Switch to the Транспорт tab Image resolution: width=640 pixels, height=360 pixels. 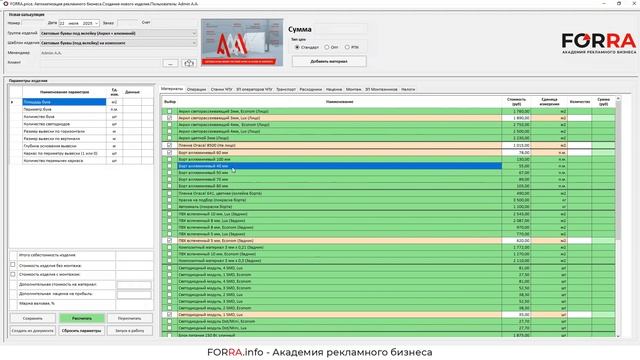(286, 89)
